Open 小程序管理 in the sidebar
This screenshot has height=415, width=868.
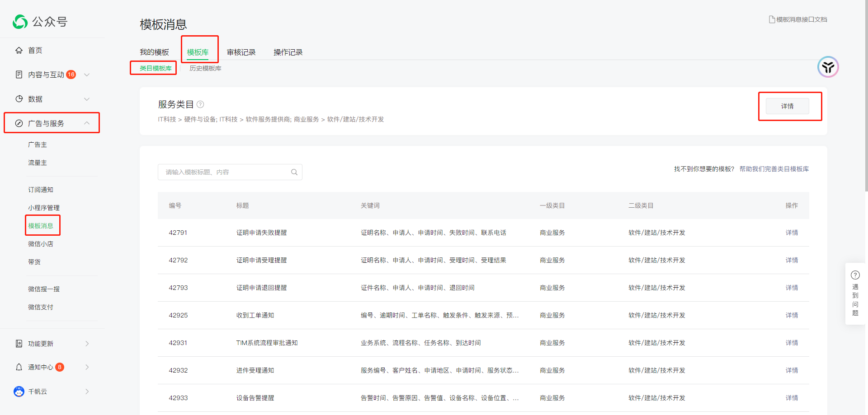44,208
